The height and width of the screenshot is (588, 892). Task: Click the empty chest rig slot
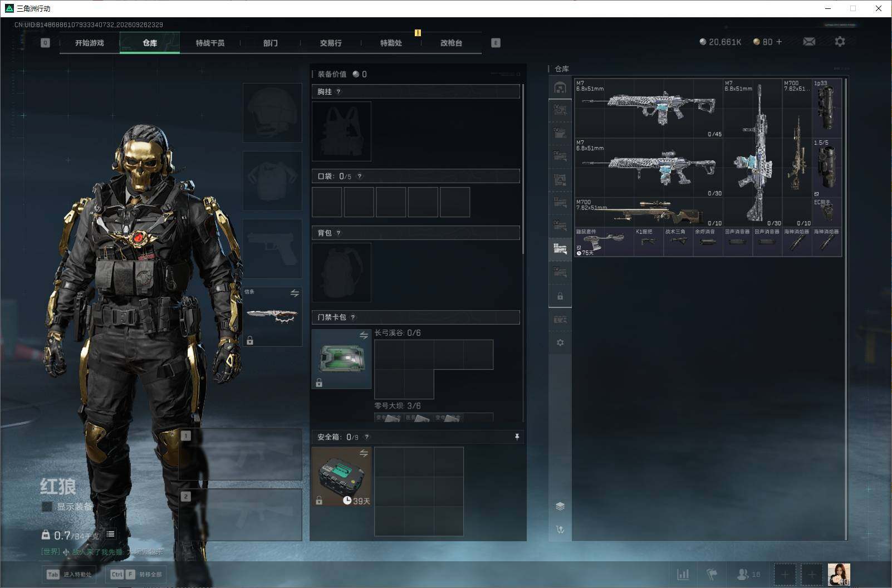pos(341,131)
